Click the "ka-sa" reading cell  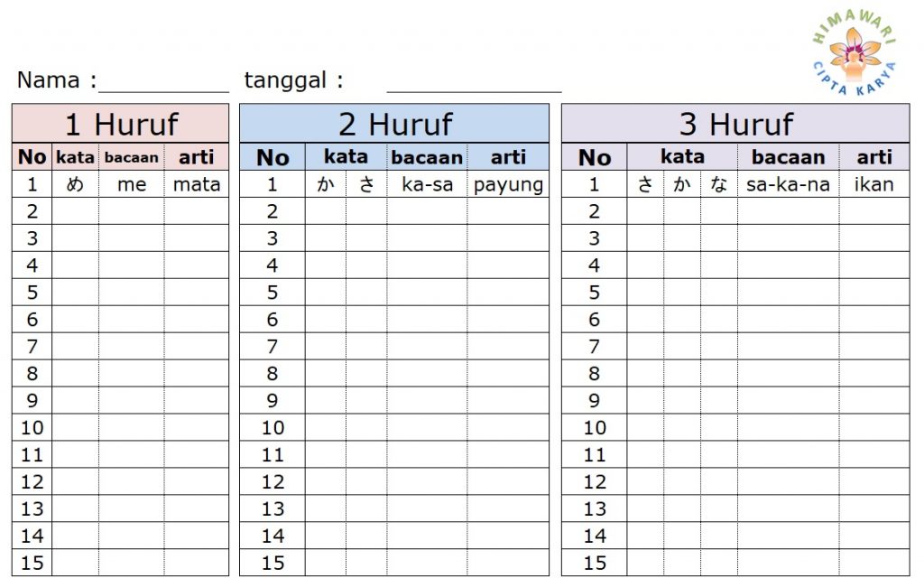click(x=428, y=185)
